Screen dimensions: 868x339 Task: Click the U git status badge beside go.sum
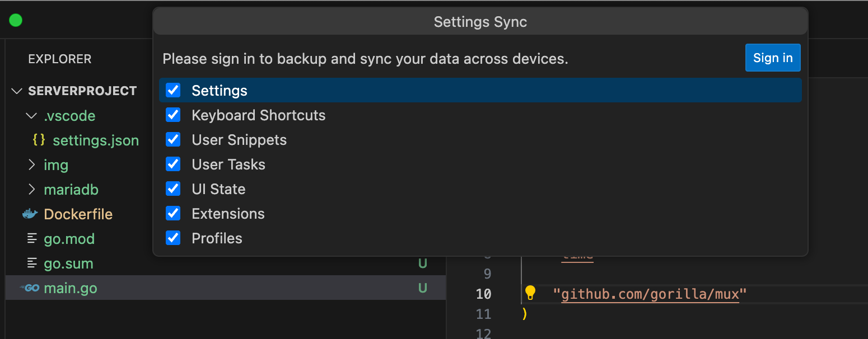point(423,263)
